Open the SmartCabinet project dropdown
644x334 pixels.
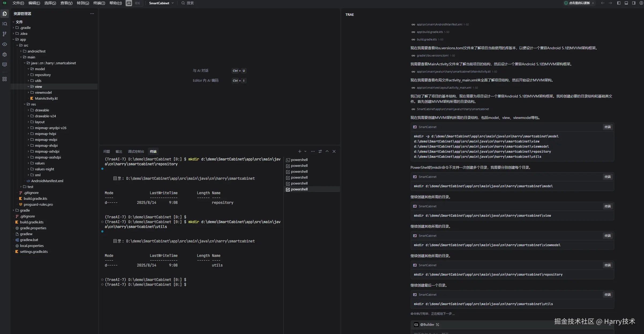point(161,3)
